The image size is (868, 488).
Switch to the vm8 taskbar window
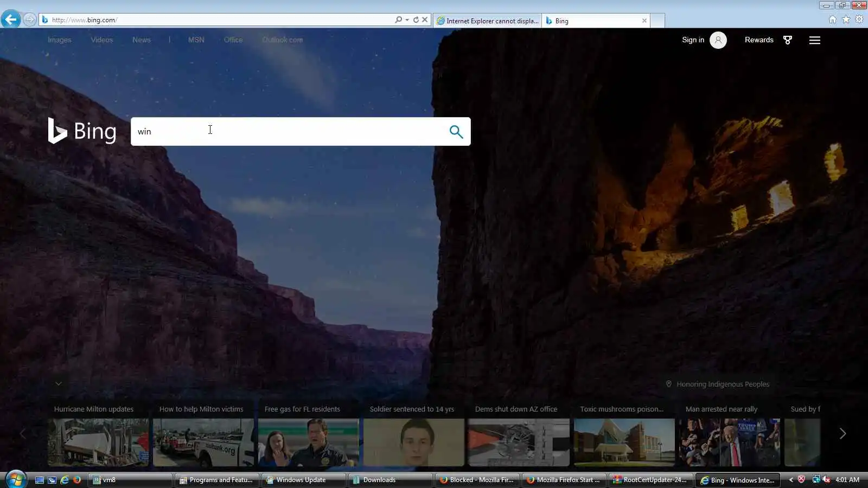click(x=131, y=480)
